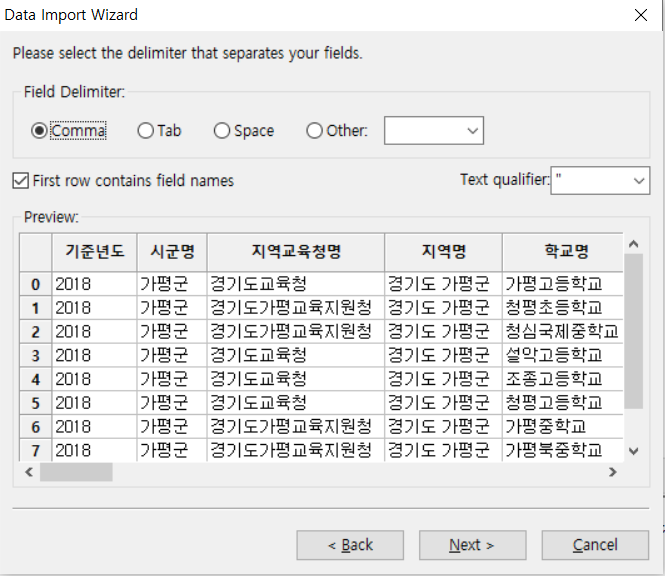The width and height of the screenshot is (665, 576).
Task: Click row header 2 in preview
Action: [x=36, y=331]
